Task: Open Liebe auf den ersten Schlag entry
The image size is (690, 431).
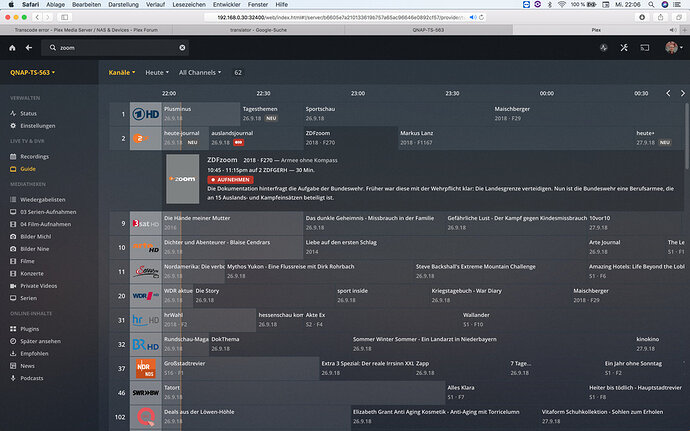Action: pyautogui.click(x=445, y=247)
